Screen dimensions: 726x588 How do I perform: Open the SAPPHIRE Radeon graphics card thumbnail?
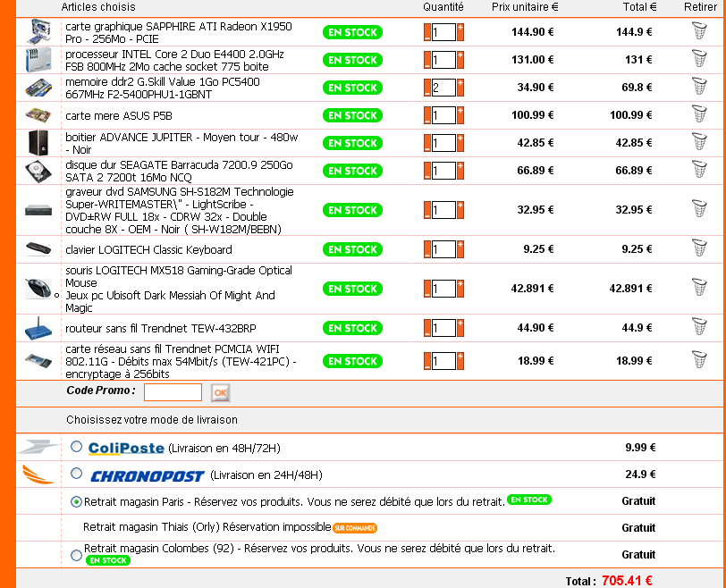(38, 32)
